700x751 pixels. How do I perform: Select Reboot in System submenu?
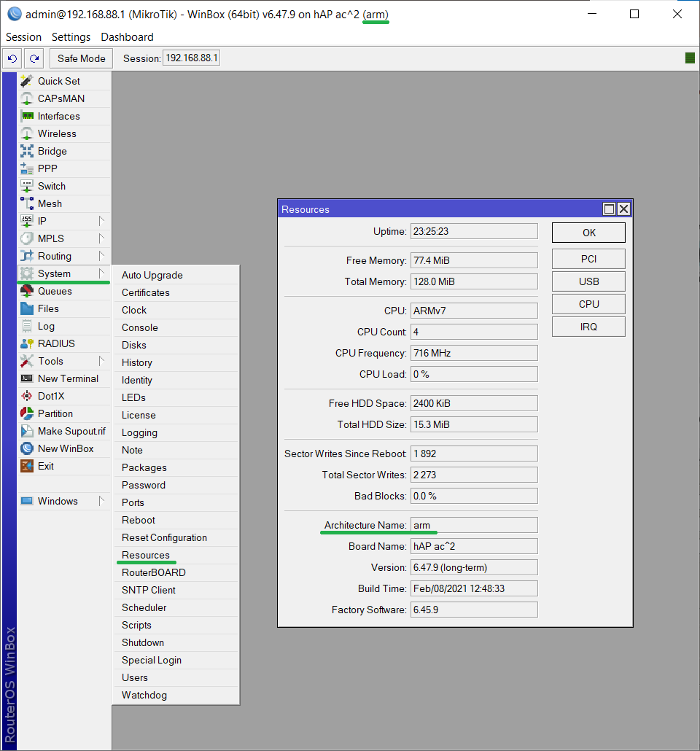[176, 520]
